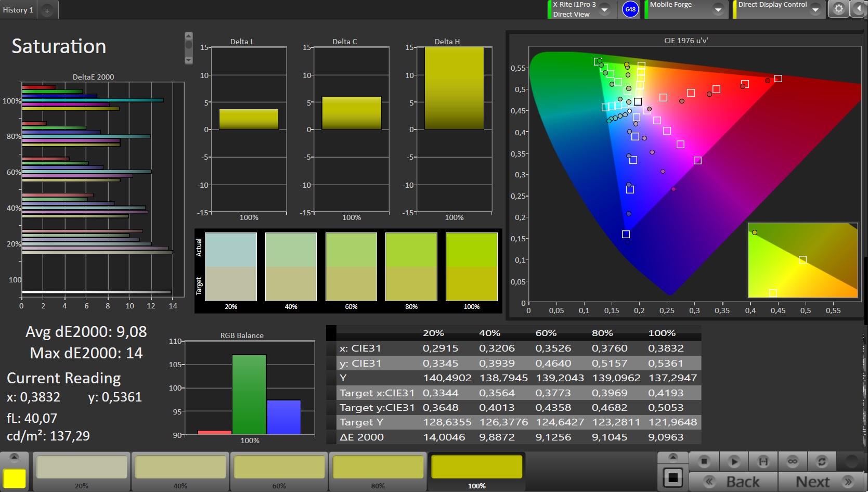
Task: Click the Back button
Action: [x=733, y=482]
